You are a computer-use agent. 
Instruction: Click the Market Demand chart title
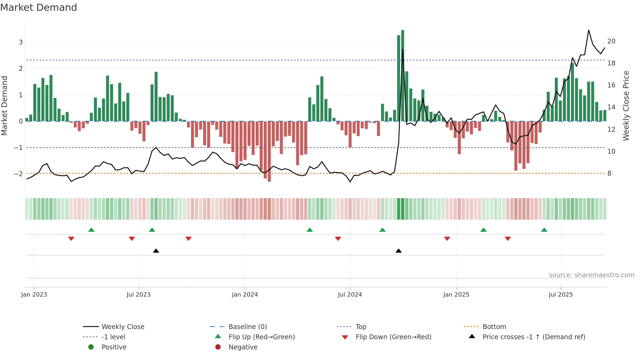pos(39,8)
